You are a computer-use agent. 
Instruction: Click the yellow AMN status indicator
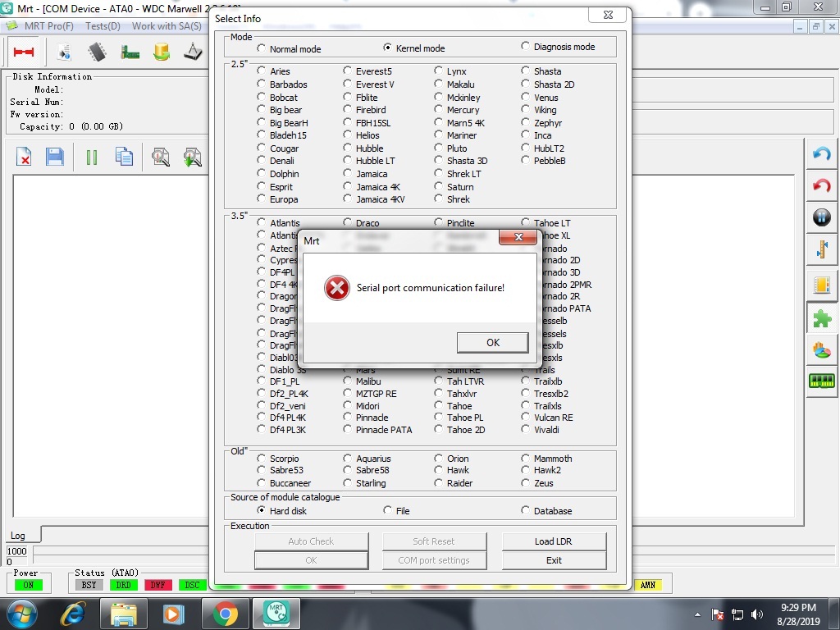(x=648, y=585)
